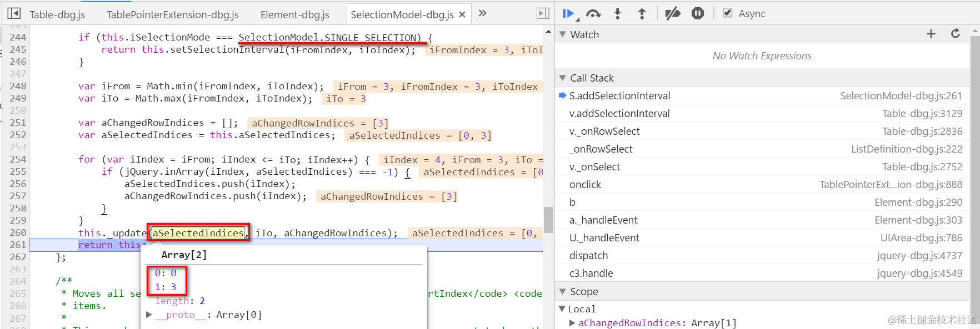
Task: Click aSelectedIndices argument on line 260
Action: tap(198, 232)
